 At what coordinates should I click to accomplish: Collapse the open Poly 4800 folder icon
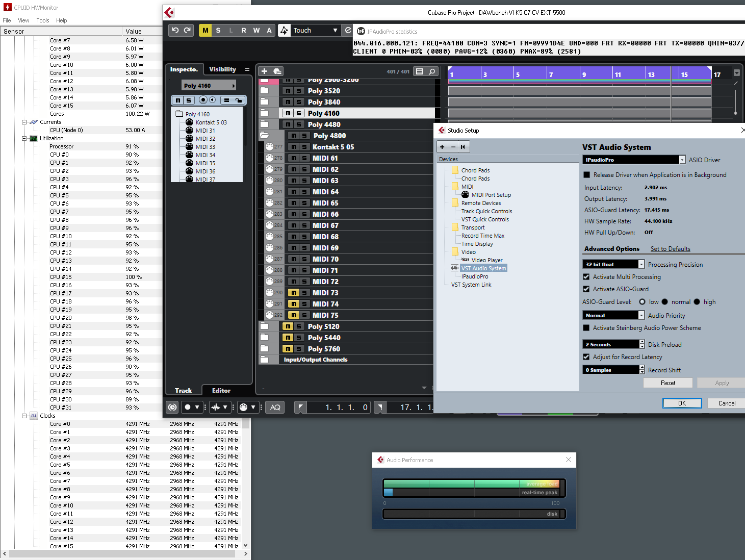pos(264,136)
